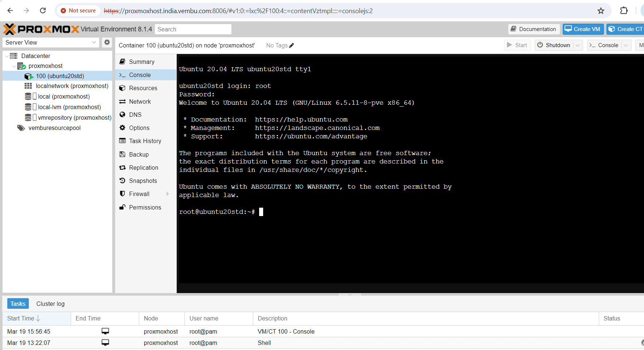Switch to the Cluster log tab
This screenshot has height=350, width=644.
coord(50,304)
